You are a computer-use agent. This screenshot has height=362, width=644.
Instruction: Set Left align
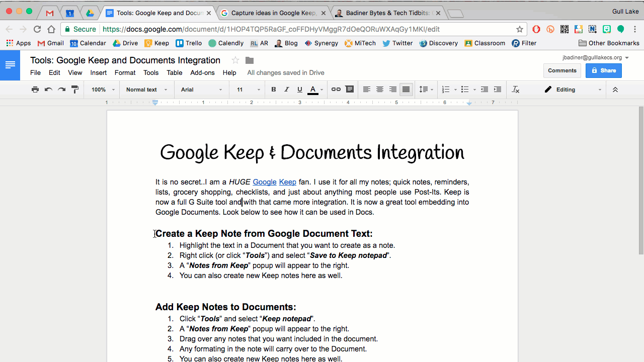(x=367, y=89)
